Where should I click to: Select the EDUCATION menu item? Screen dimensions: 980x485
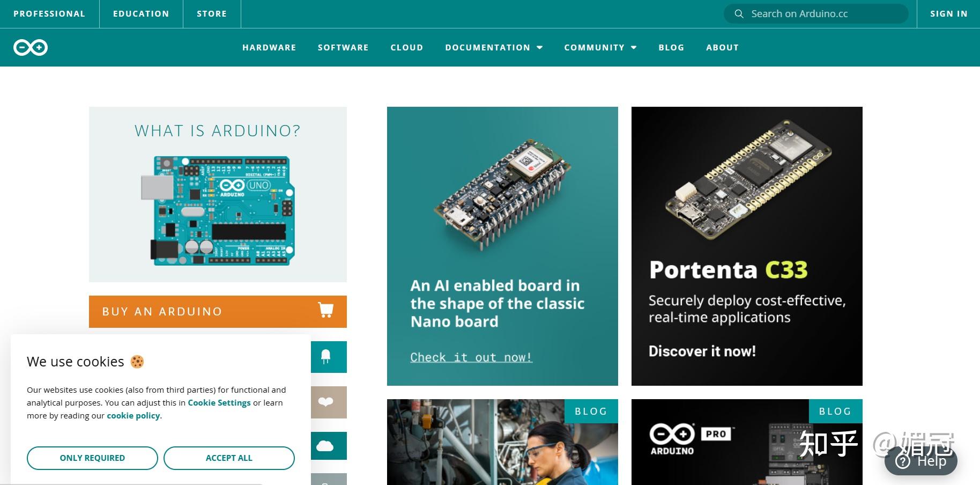point(140,13)
